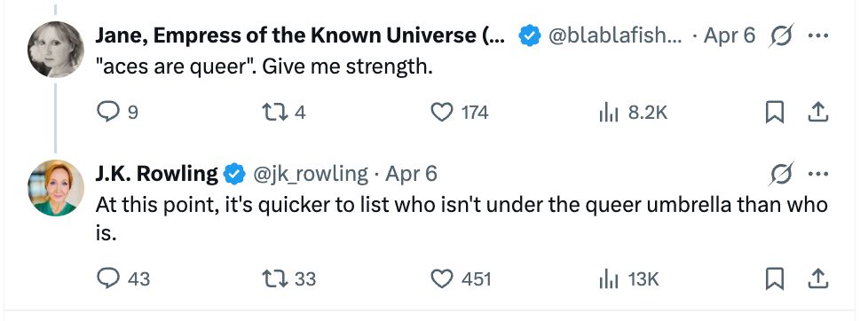
Task: Like Jane's tweet with 174 likes
Action: (459, 113)
